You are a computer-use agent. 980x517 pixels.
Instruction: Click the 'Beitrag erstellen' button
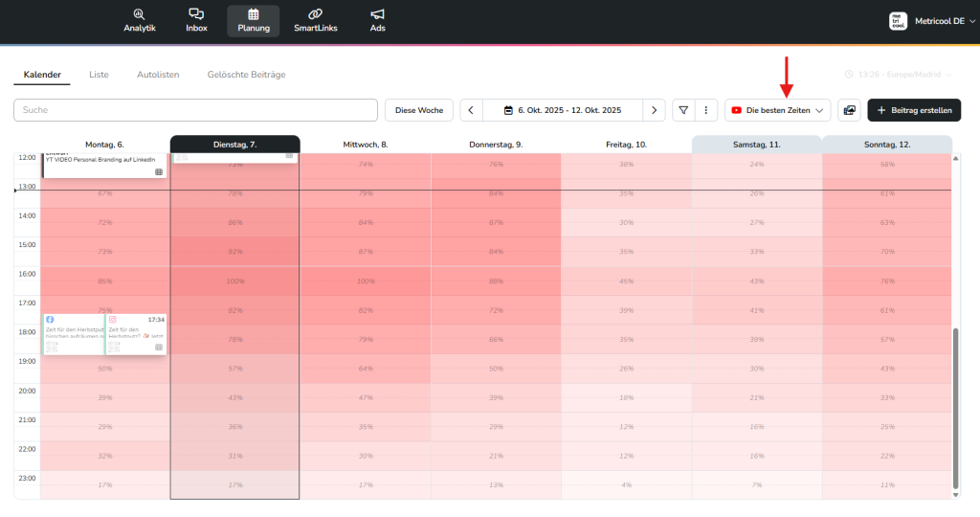(914, 110)
